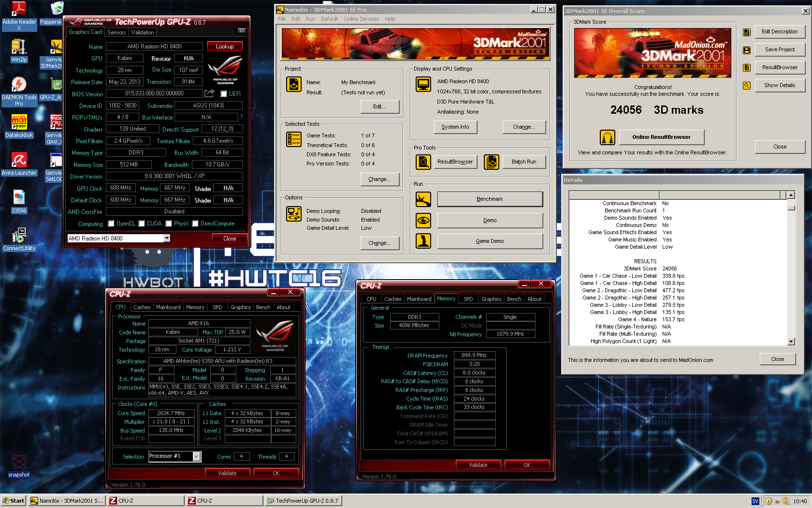Toggle the OpenCL checkbox
Screen dimensions: 812x508
pos(111,224)
